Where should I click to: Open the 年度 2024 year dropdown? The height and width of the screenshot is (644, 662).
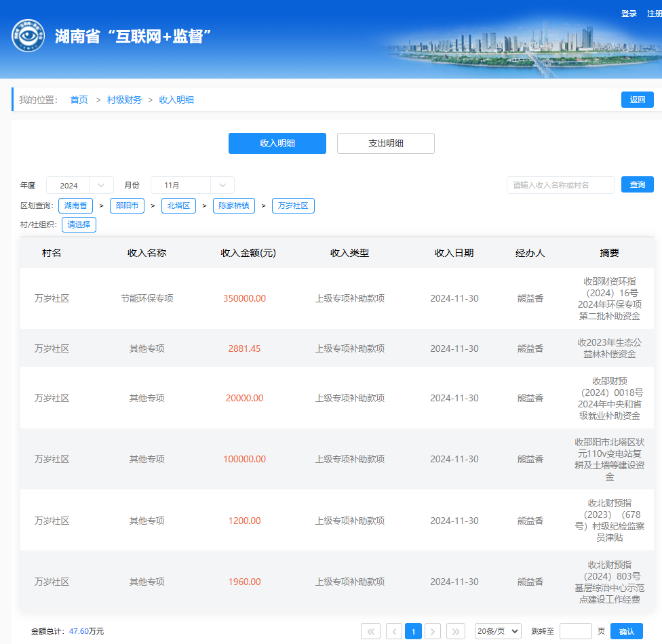click(79, 185)
